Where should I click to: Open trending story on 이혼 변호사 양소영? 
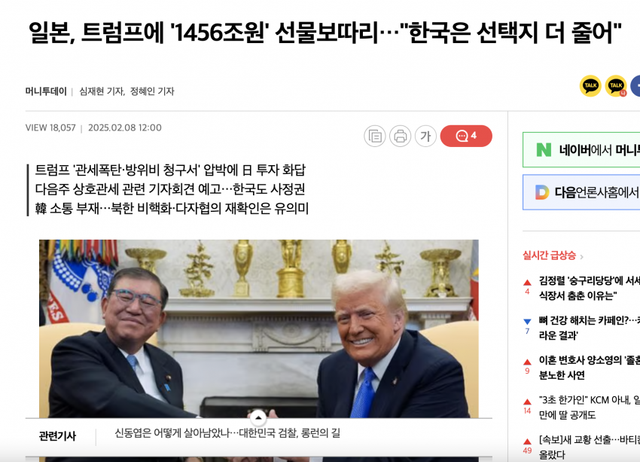tap(589, 367)
